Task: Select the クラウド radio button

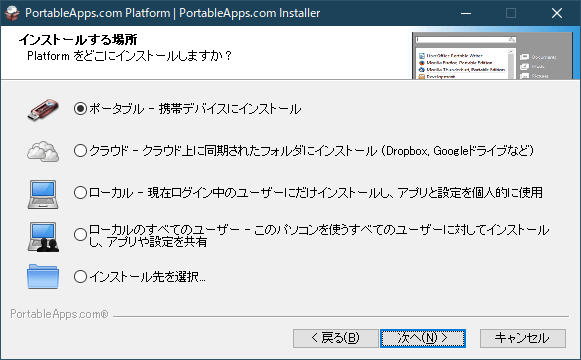Action: [80, 150]
